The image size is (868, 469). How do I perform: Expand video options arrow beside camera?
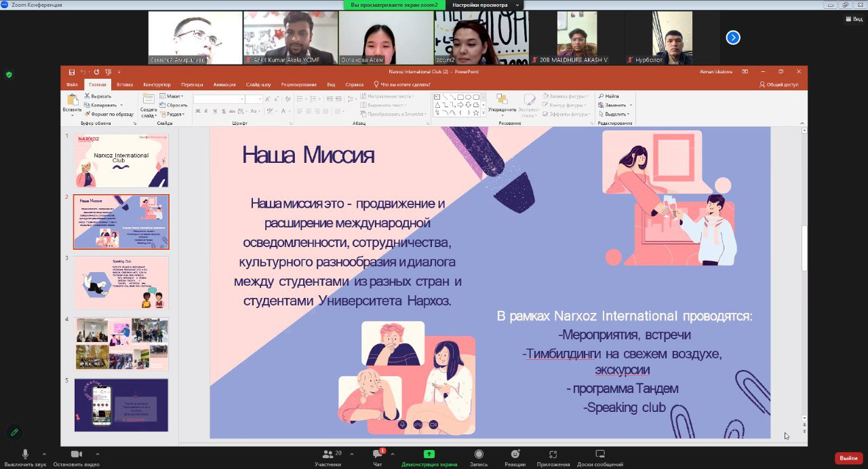pos(97,454)
